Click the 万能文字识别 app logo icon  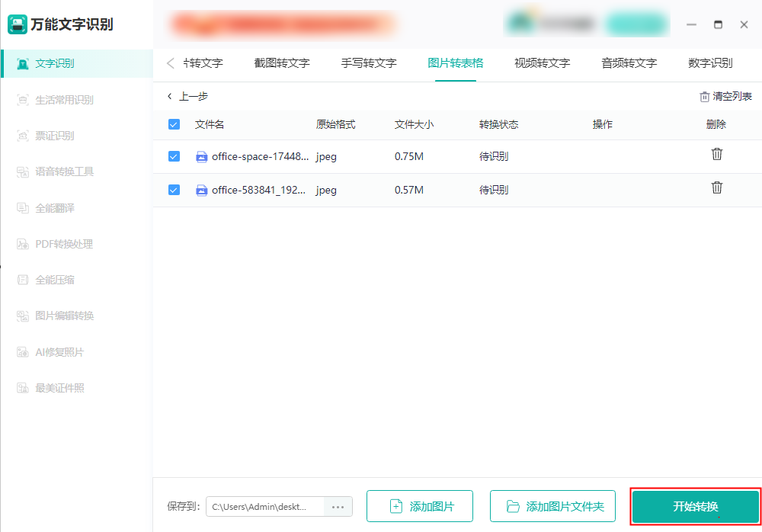tap(18, 24)
